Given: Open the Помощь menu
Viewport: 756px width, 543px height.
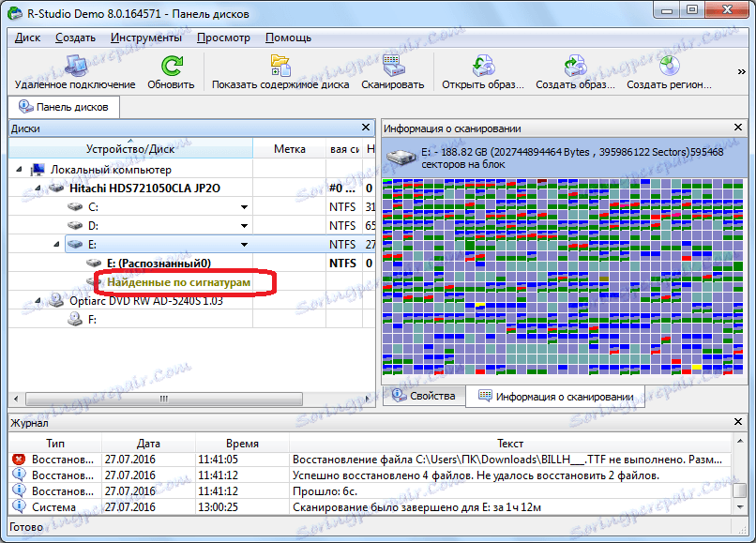Looking at the screenshot, I should pos(288,38).
